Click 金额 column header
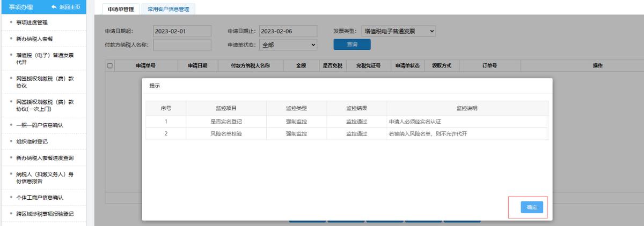This screenshot has height=226, width=644. click(301, 65)
